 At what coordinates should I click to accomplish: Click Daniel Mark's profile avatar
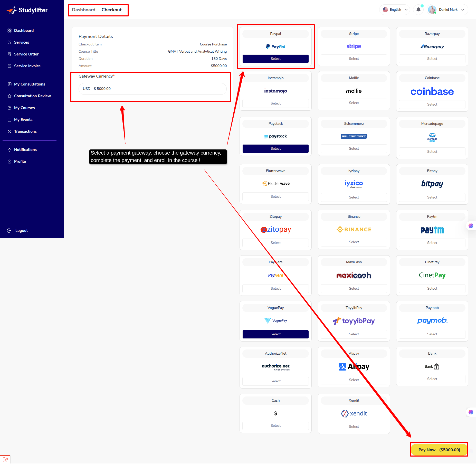432,10
